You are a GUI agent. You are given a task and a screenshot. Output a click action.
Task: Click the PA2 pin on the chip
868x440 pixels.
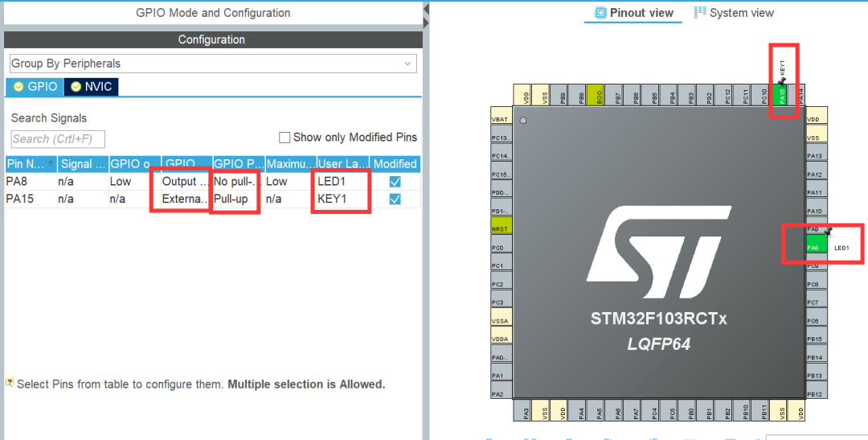(x=502, y=390)
